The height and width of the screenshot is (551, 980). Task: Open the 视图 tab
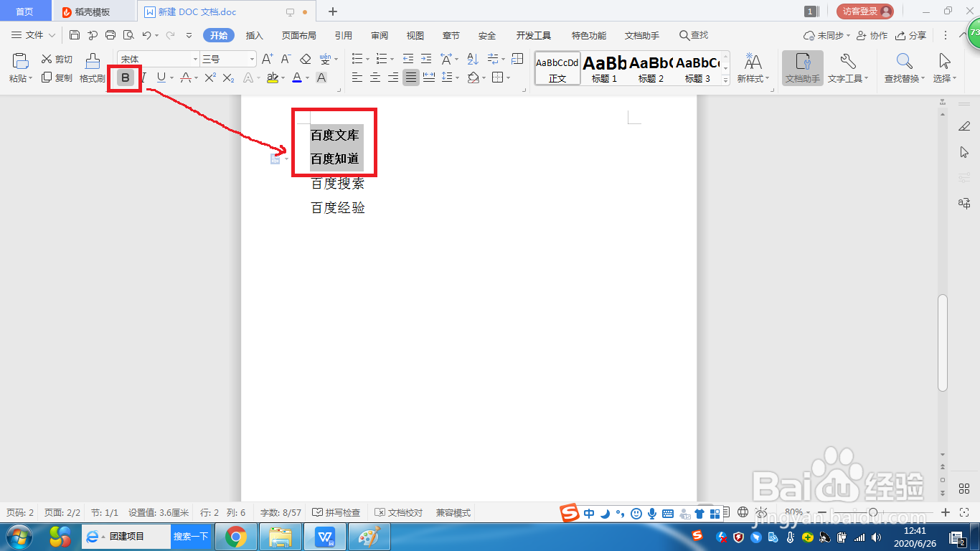click(415, 35)
